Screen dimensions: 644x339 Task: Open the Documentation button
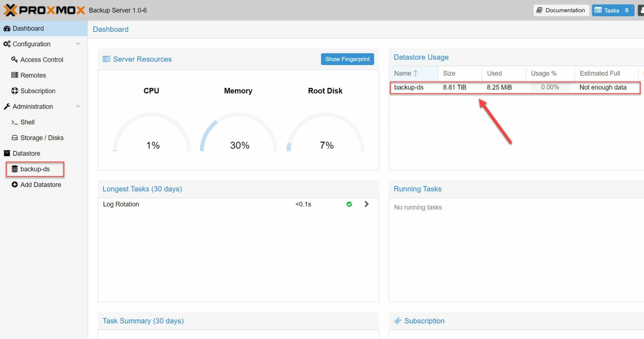[x=561, y=10]
